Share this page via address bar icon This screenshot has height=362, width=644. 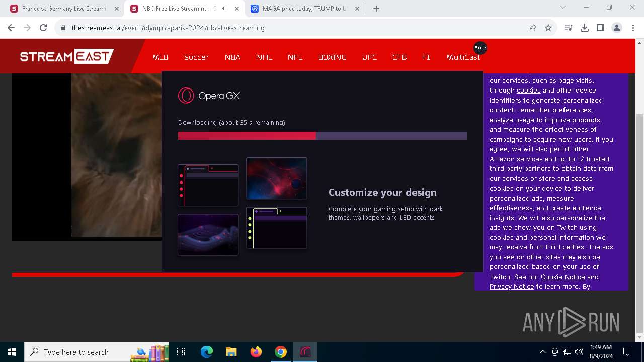532,28
